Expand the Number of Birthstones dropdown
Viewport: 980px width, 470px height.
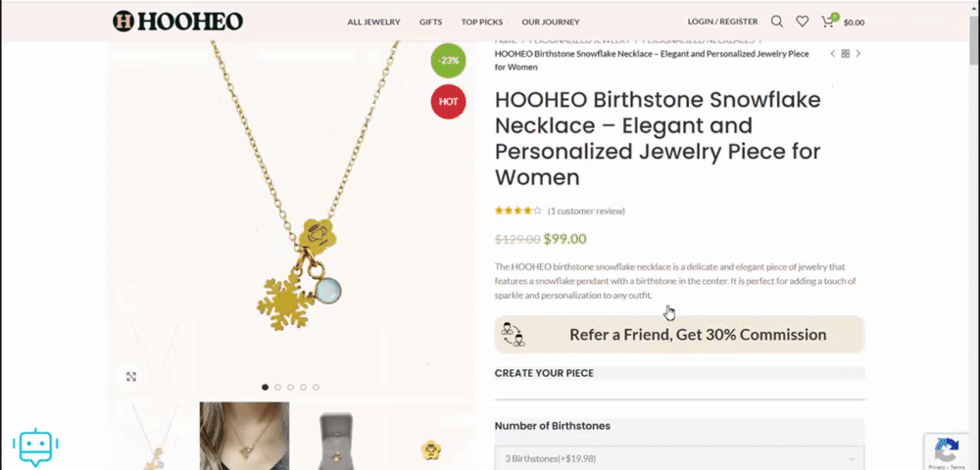point(679,458)
